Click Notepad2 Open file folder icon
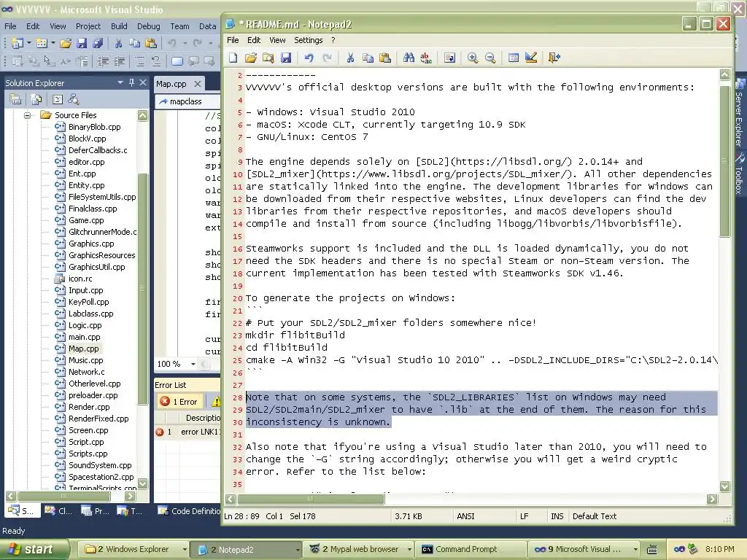This screenshot has width=747, height=560. (x=251, y=58)
